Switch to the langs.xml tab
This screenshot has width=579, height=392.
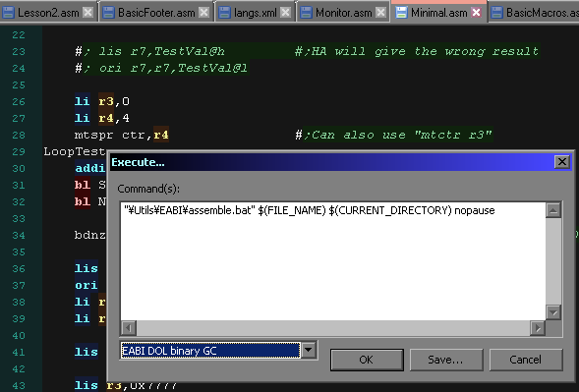pyautogui.click(x=255, y=13)
